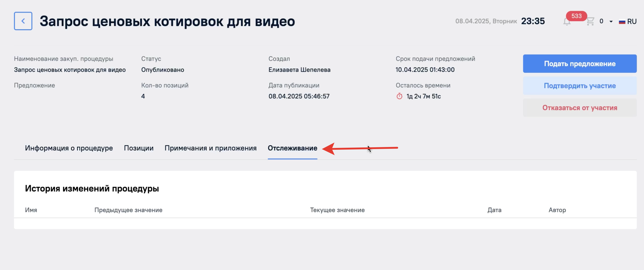This screenshot has width=644, height=270.
Task: Click the 533 notification count badge
Action: pos(576,16)
